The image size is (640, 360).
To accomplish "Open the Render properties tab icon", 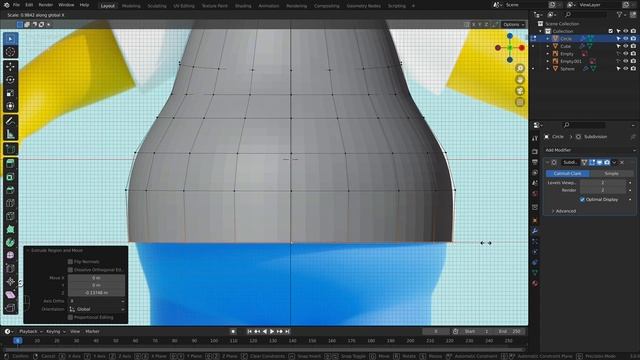I will pos(535,152).
